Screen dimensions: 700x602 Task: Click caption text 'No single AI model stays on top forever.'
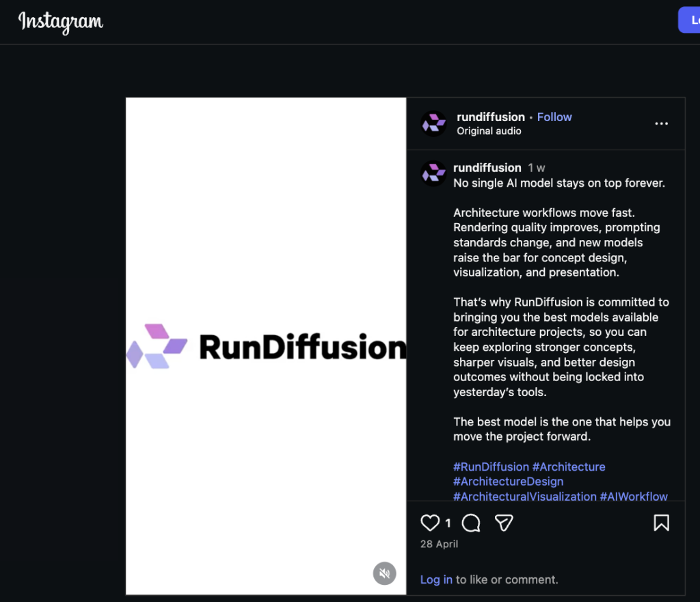[559, 183]
